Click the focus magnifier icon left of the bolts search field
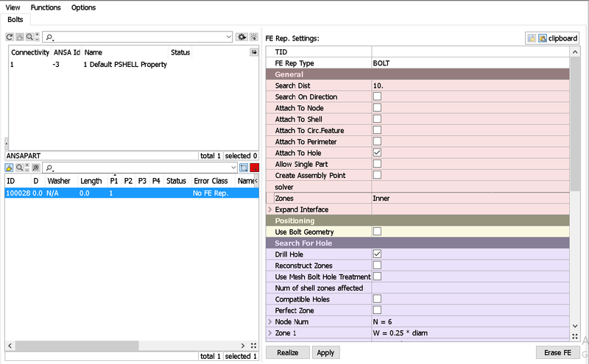The image size is (589, 364). point(36,168)
